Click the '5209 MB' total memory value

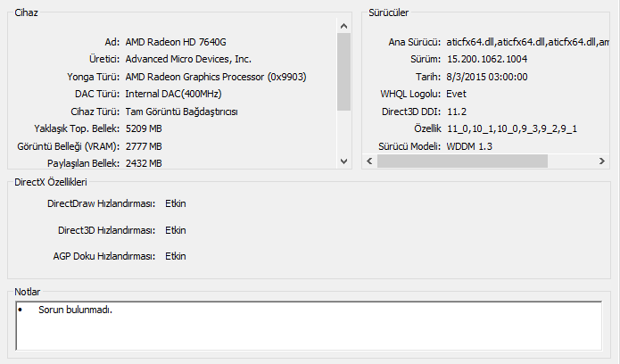pos(144,128)
